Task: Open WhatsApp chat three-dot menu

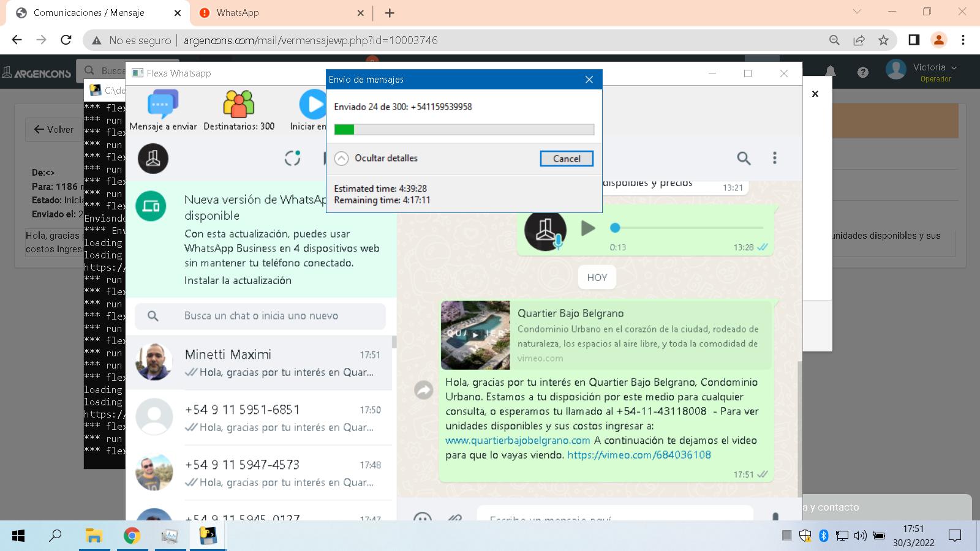Action: (x=774, y=159)
